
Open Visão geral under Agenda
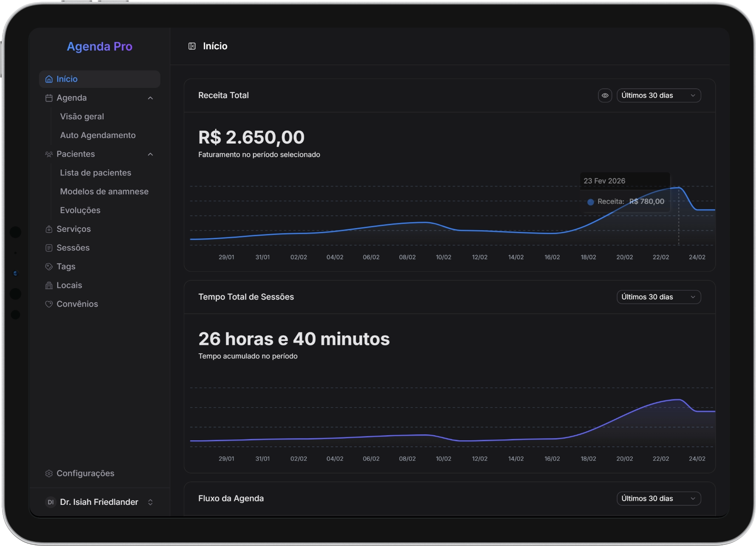(82, 117)
